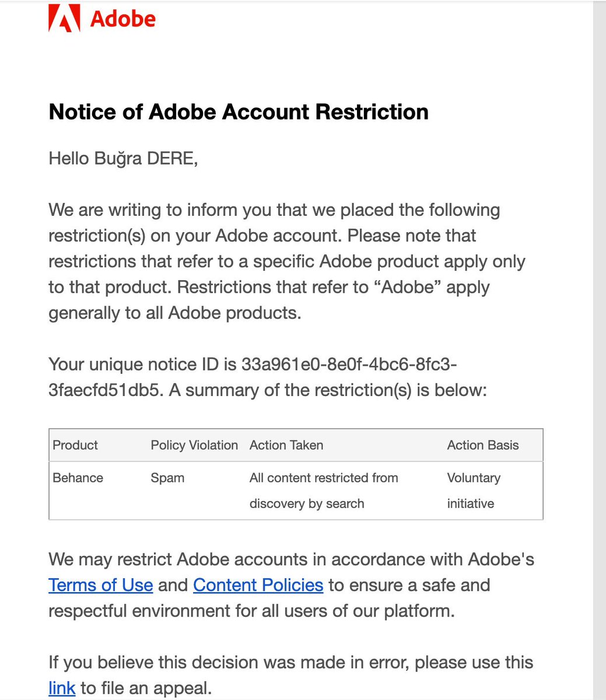Open the Content Policies link
606x700 pixels.
pos(258,585)
